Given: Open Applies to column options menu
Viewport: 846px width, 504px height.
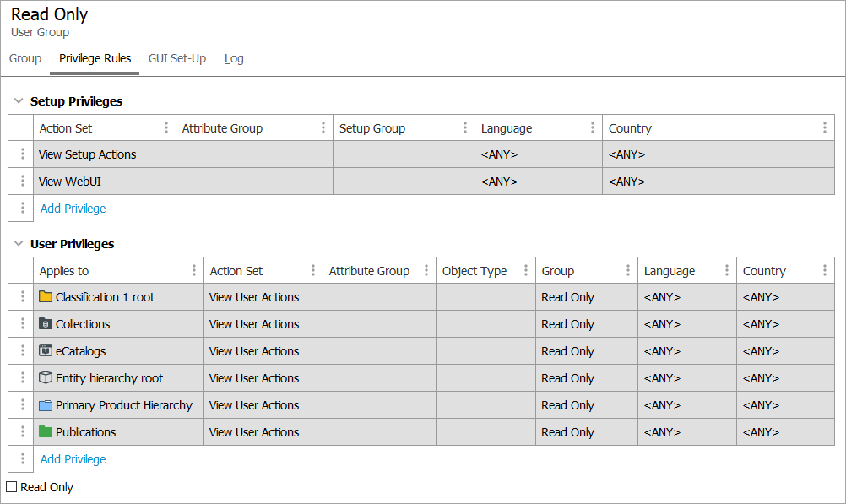Looking at the screenshot, I should pos(193,271).
